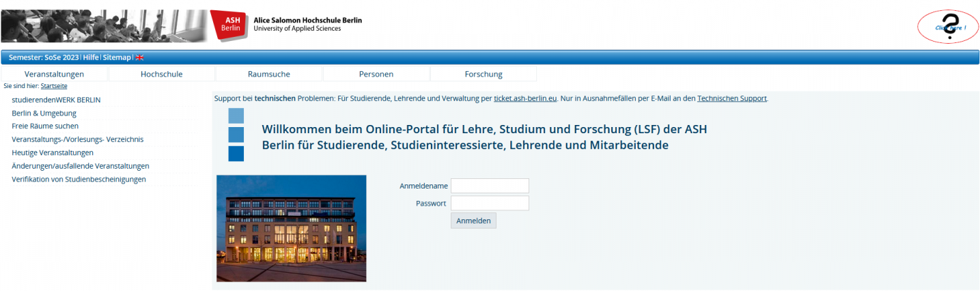Click the ASH Berlin red logo
Image resolution: width=980 pixels, height=291 pixels.
(x=229, y=26)
